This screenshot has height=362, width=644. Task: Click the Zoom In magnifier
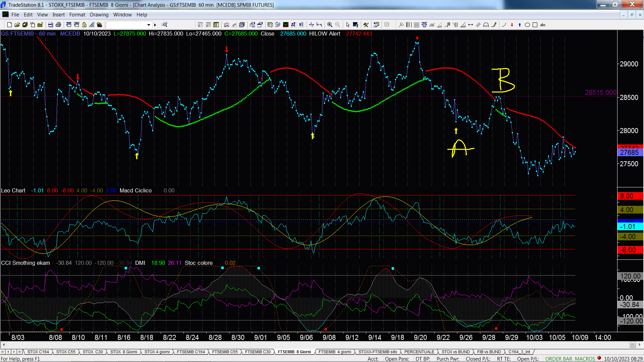(330, 25)
